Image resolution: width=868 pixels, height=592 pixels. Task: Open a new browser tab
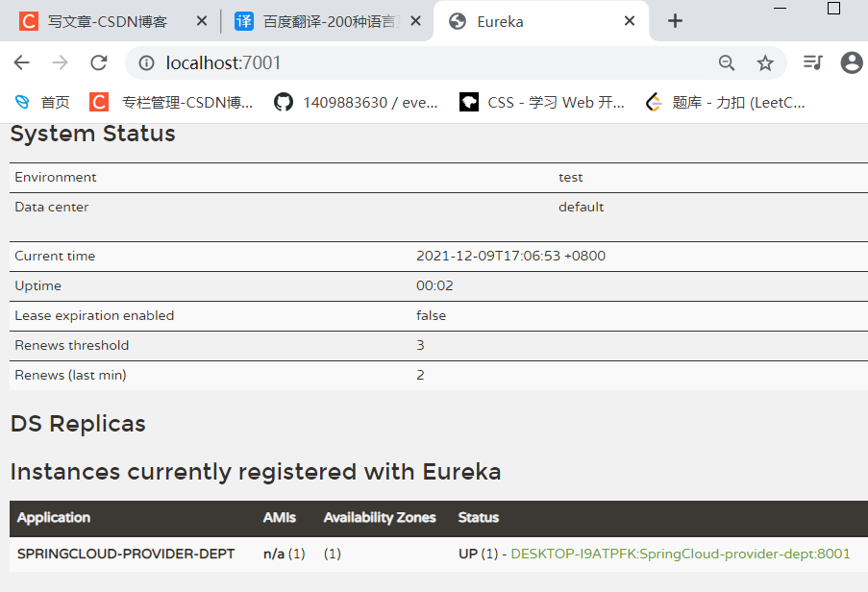pos(675,21)
